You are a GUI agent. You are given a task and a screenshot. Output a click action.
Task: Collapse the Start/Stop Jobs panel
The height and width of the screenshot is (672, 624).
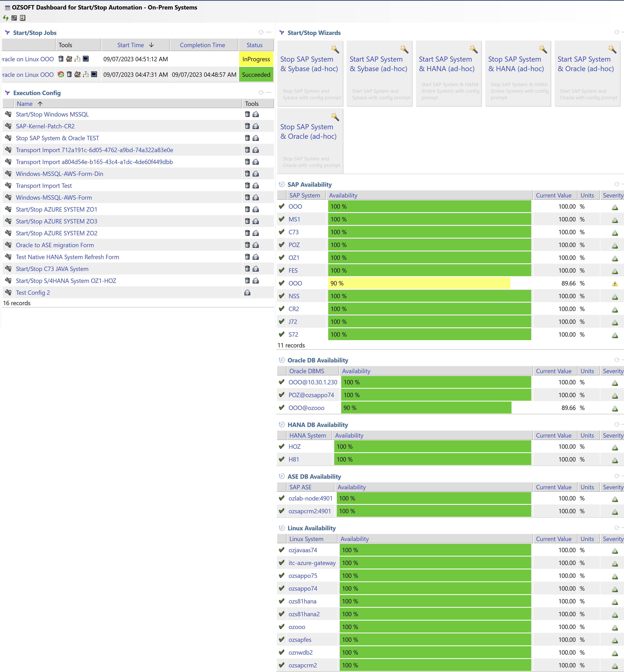click(269, 32)
